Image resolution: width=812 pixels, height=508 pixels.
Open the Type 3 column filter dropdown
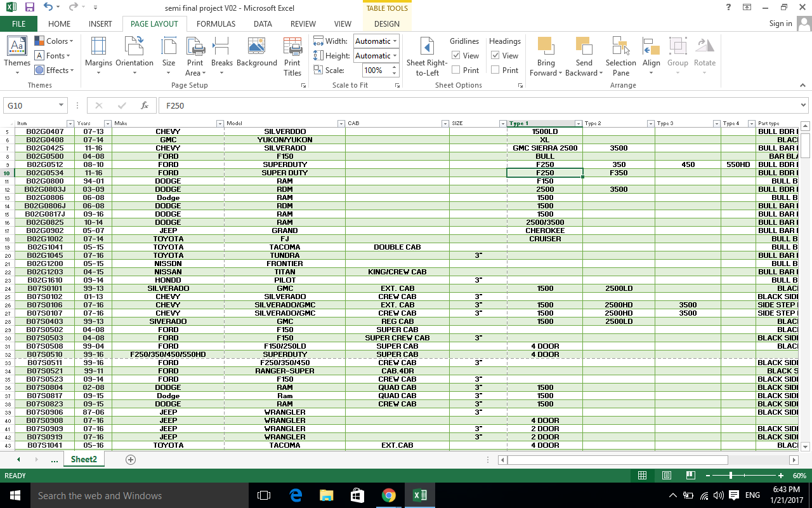tap(717, 123)
